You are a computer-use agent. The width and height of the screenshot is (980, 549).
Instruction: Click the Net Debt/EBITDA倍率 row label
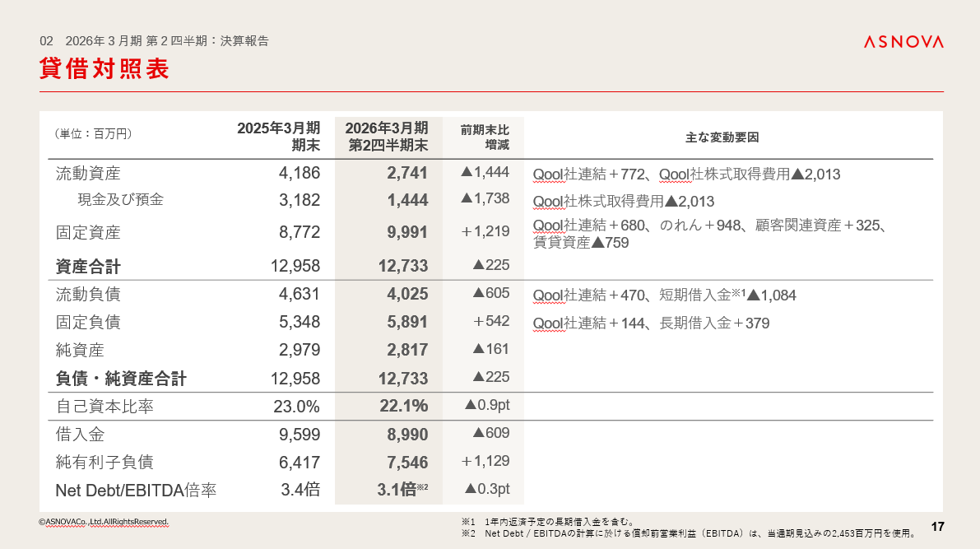136,491
